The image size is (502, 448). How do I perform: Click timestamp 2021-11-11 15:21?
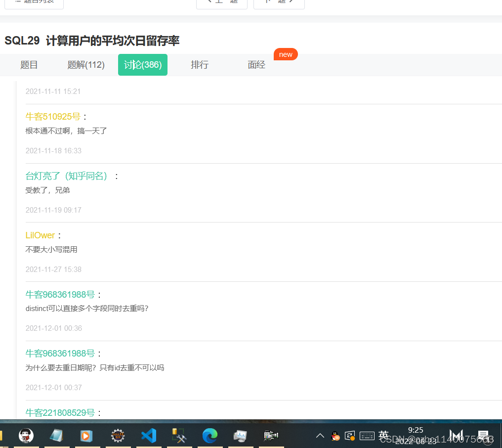53,91
